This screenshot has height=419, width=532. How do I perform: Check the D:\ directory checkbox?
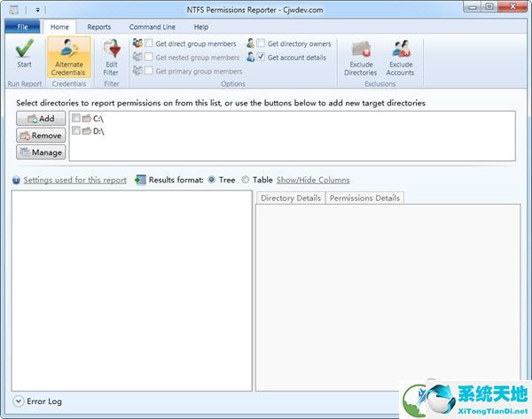[x=76, y=130]
